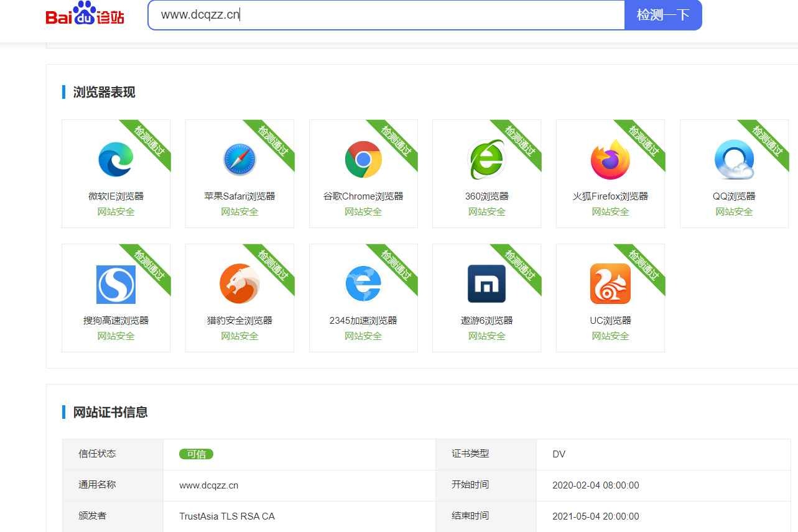Click the Google Chrome browser icon
This screenshot has width=798, height=532.
tap(363, 159)
